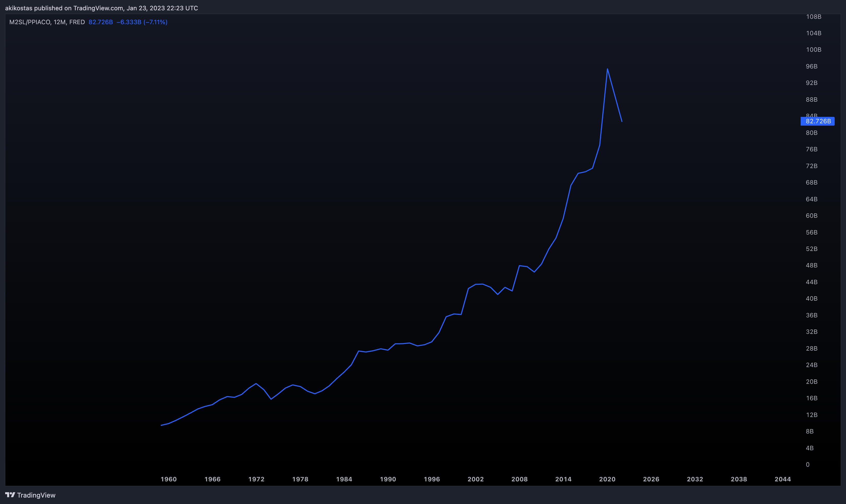Click the 1978 time axis label
The width and height of the screenshot is (846, 504).
300,479
